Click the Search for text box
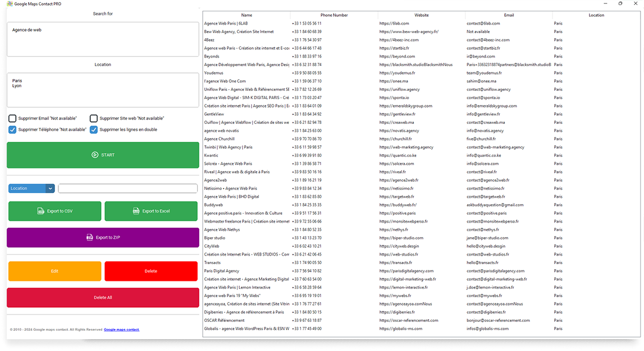 click(x=103, y=39)
